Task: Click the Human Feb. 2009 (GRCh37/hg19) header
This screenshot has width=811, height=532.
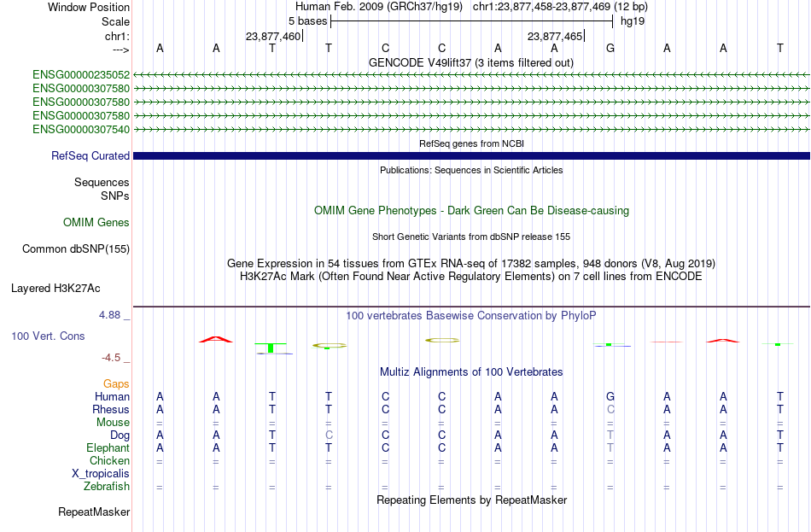Action: [x=378, y=7]
